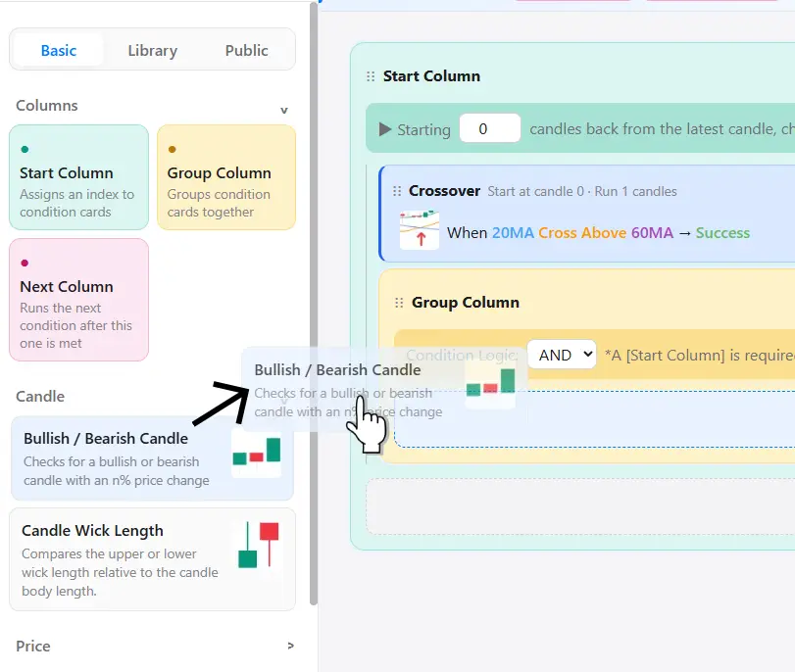Open the AND condition logic dropdown
This screenshot has height=672, width=795.
pyautogui.click(x=562, y=355)
